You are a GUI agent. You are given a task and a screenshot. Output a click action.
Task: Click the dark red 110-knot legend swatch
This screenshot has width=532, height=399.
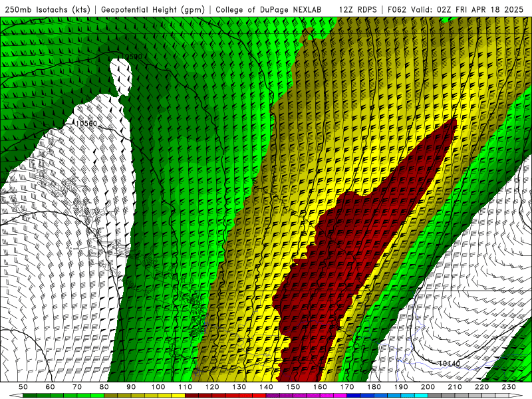pyautogui.click(x=192, y=396)
